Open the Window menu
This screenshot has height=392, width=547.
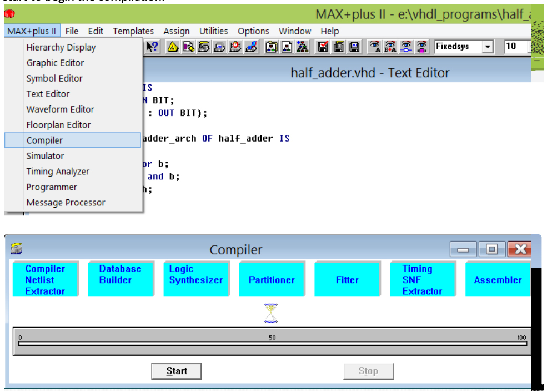295,31
